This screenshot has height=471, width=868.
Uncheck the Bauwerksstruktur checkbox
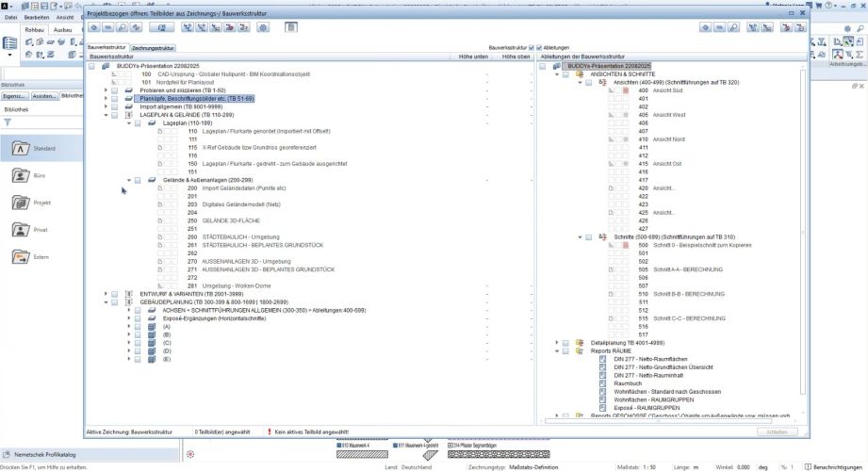tap(532, 47)
